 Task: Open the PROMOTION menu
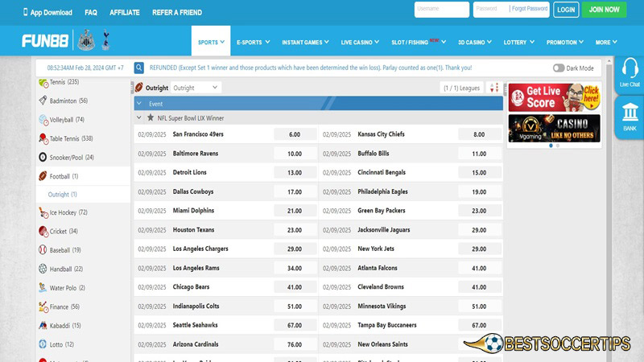[565, 43]
